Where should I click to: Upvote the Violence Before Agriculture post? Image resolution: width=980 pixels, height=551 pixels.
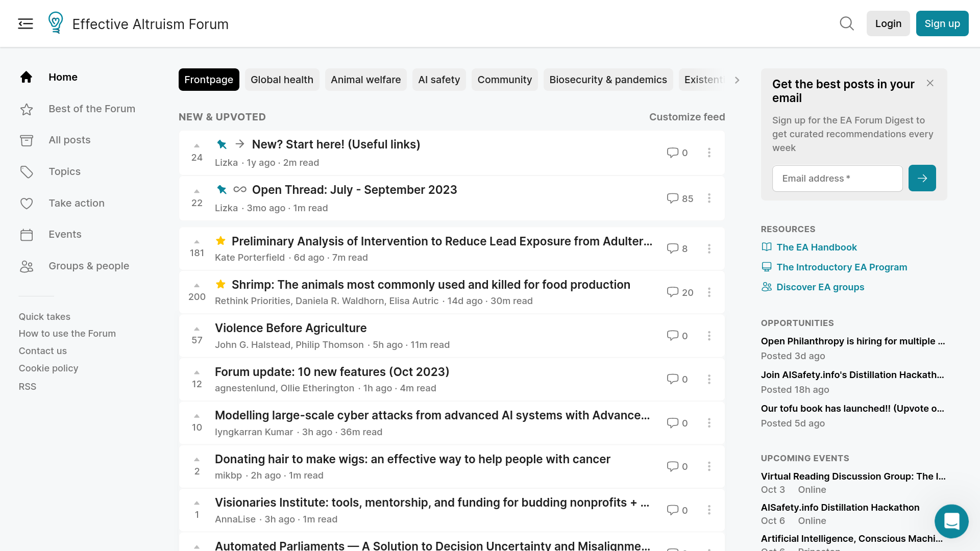(x=197, y=329)
